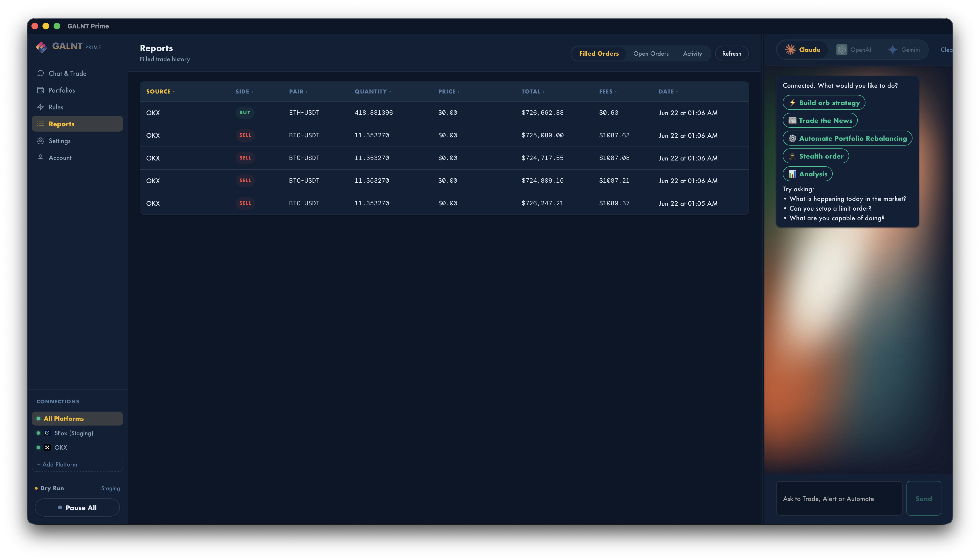
Task: Click the $1089.37 fee value
Action: 614,203
